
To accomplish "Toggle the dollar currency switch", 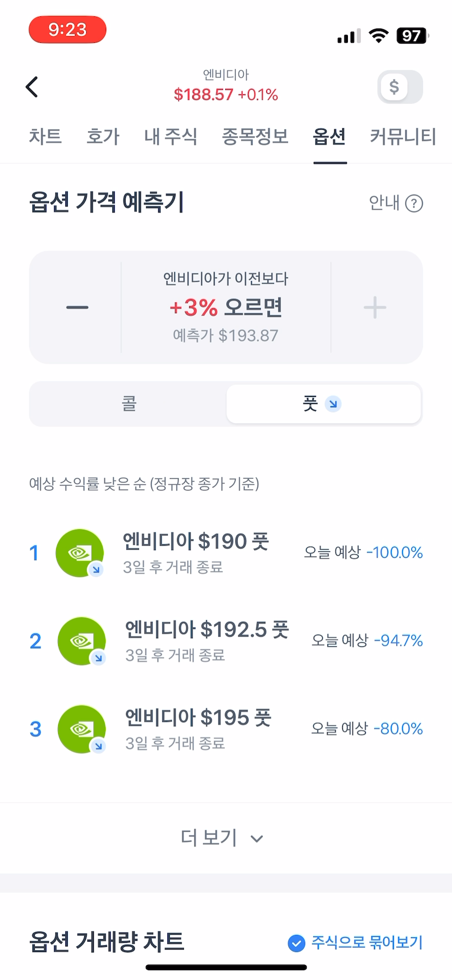I will click(x=400, y=87).
